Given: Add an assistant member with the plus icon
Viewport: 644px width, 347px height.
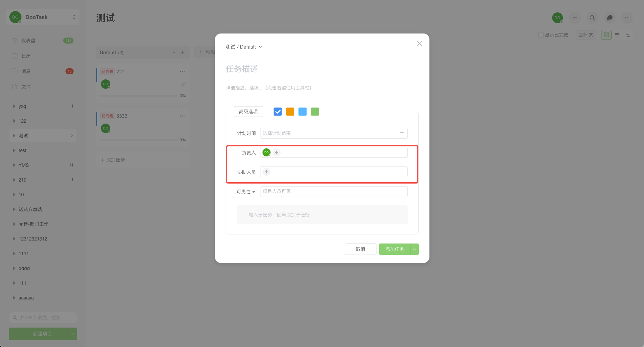Looking at the screenshot, I should click(267, 172).
